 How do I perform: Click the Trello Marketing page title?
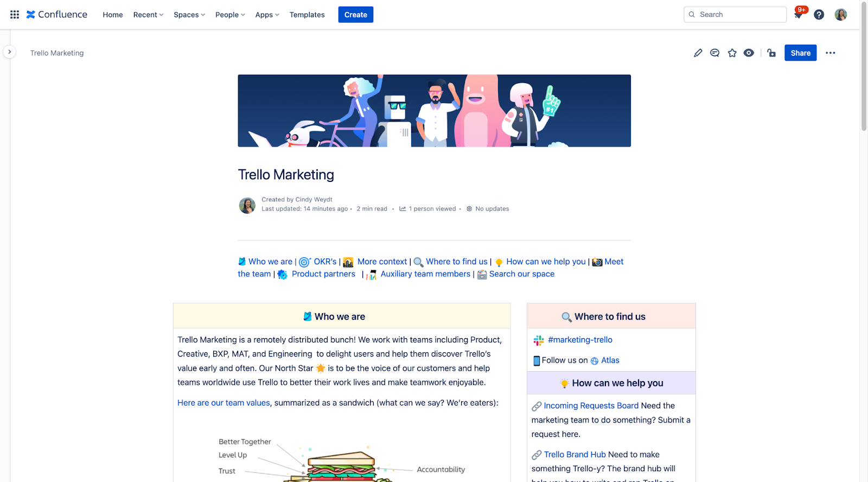(x=286, y=175)
